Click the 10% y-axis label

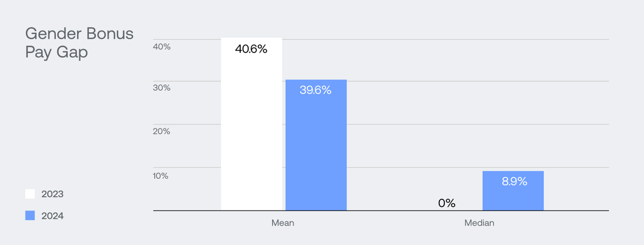(162, 176)
